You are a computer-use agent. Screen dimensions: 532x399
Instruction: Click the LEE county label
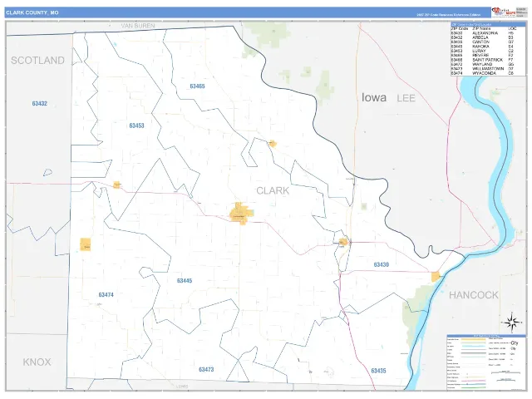pos(406,98)
